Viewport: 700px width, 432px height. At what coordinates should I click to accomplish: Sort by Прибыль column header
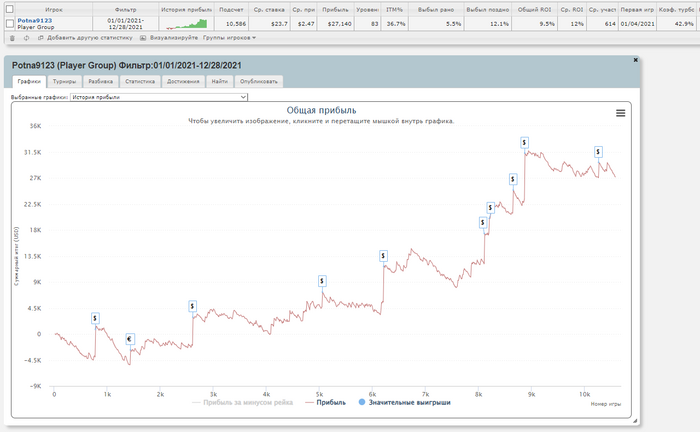335,9
